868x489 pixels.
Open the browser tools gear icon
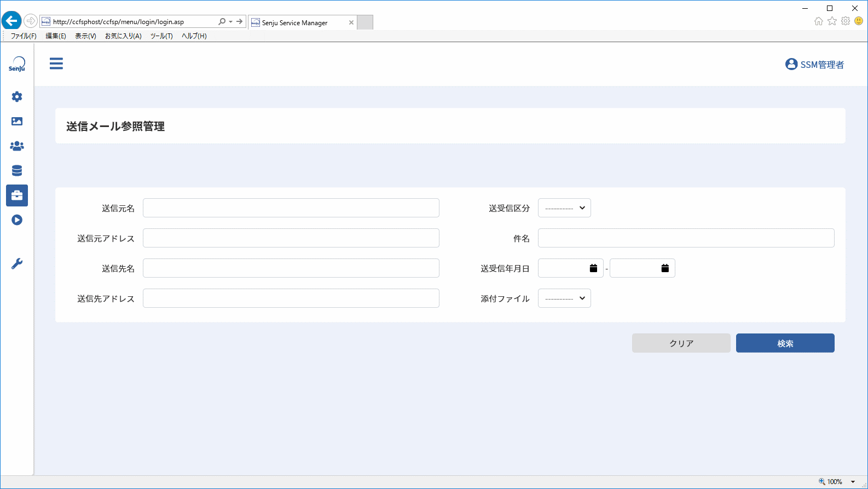point(846,21)
